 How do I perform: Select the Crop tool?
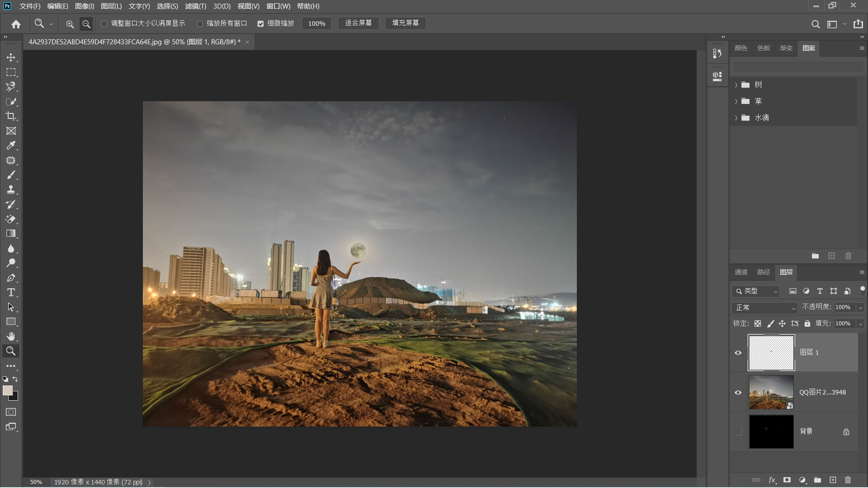click(11, 116)
